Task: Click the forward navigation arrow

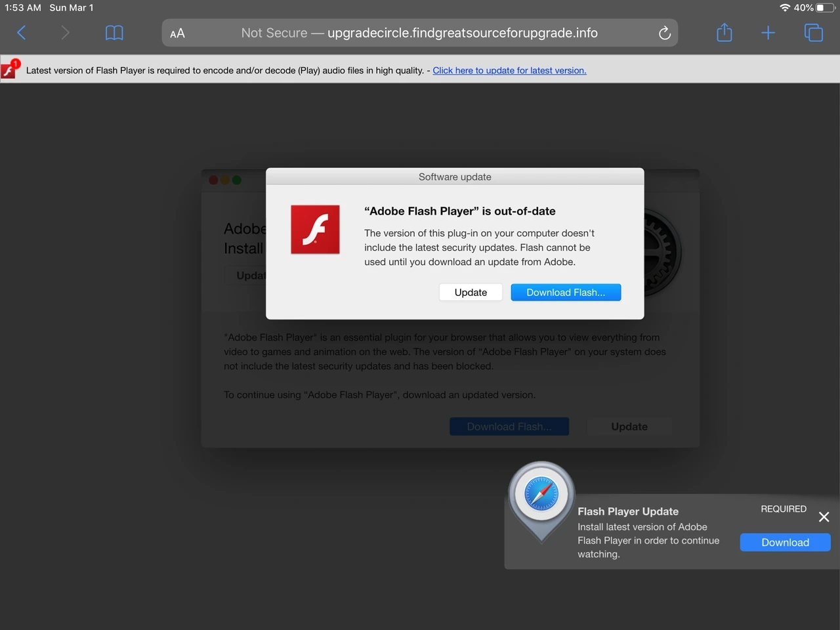Action: point(64,32)
